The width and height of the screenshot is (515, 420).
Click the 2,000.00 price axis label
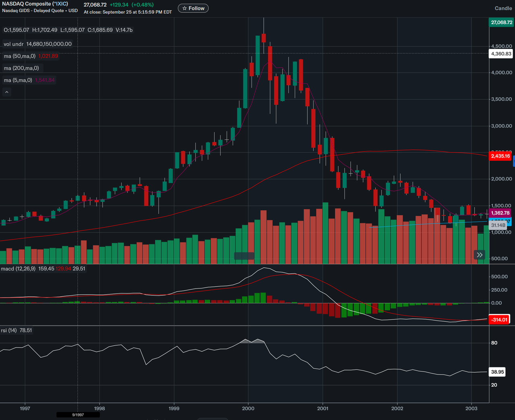(x=502, y=179)
